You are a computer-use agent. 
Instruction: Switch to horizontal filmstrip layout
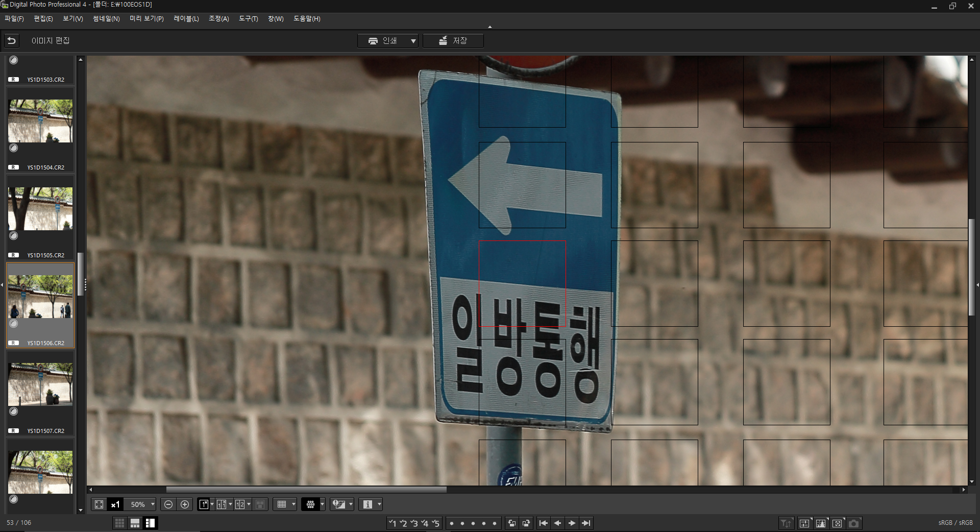point(135,523)
